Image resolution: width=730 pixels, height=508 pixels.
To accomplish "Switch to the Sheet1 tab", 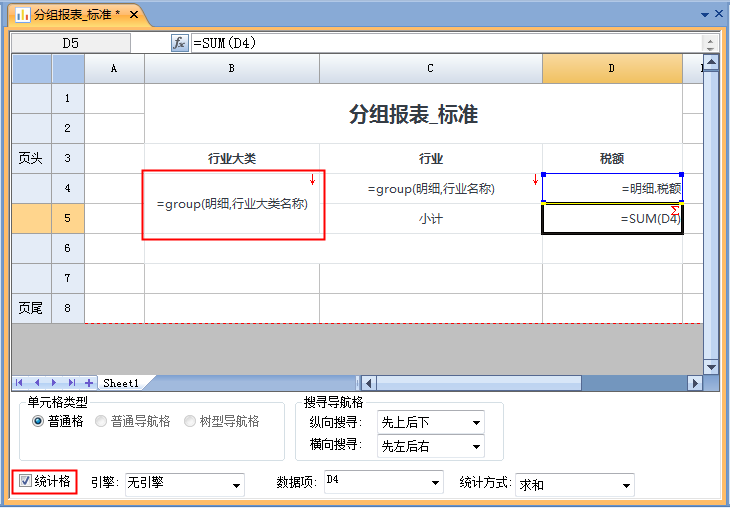I will (x=121, y=383).
